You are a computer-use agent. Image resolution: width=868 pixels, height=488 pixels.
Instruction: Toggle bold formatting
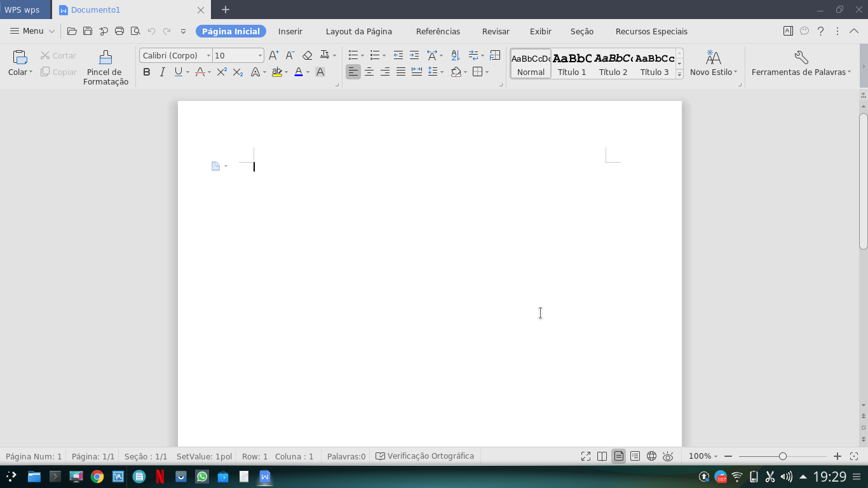tap(147, 72)
